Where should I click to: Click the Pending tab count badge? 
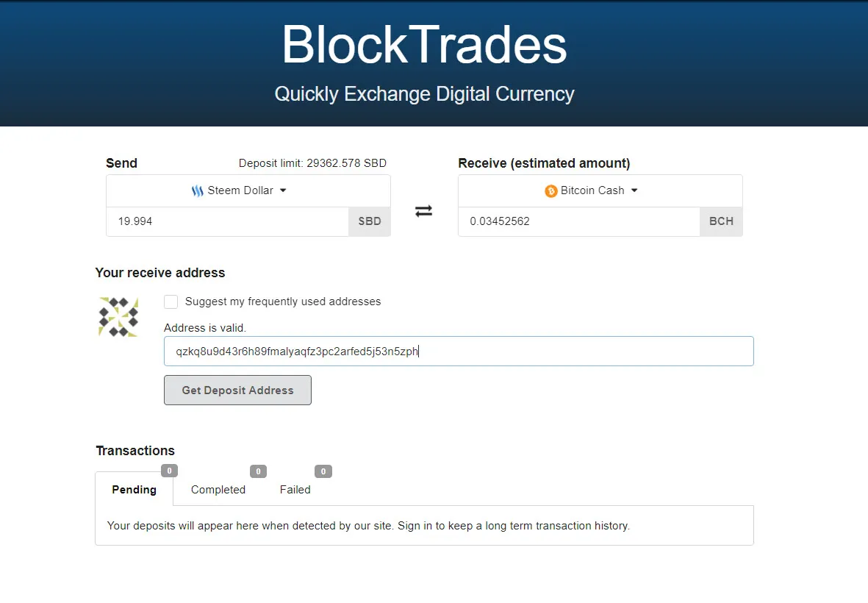point(169,471)
